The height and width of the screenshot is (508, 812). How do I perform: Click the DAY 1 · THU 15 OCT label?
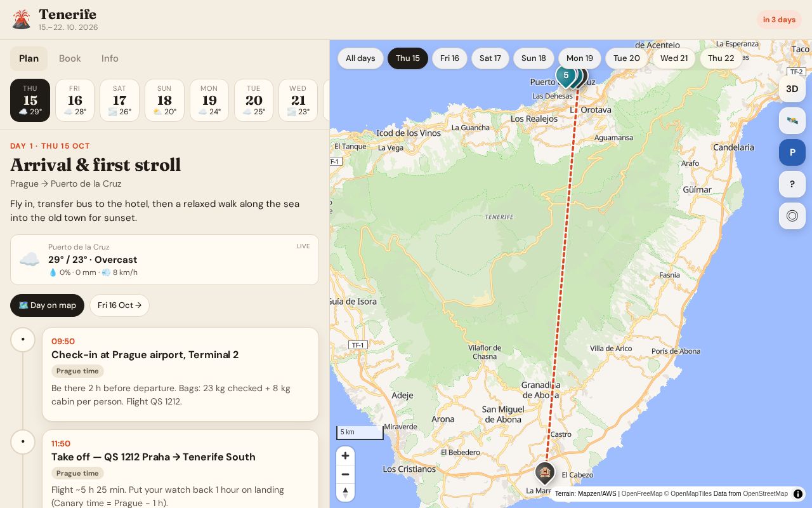click(x=50, y=146)
